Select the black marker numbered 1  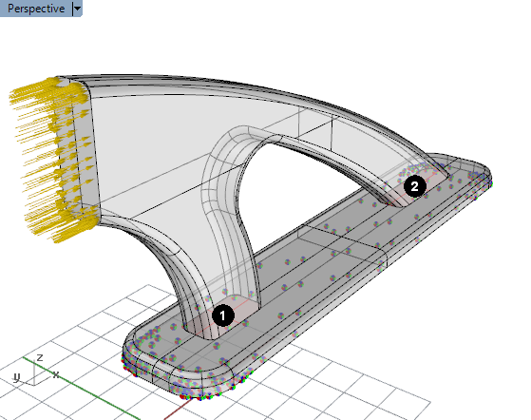[223, 315]
